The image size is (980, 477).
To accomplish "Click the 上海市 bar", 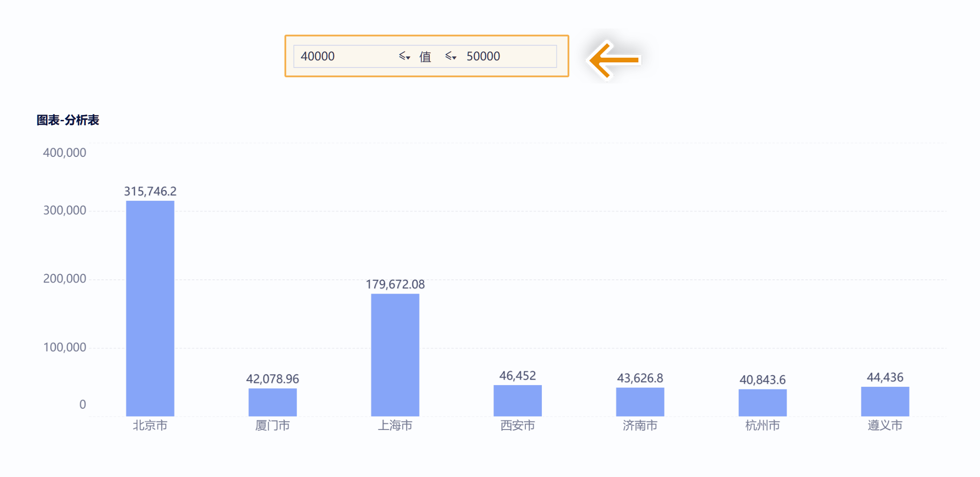I will 395,355.
